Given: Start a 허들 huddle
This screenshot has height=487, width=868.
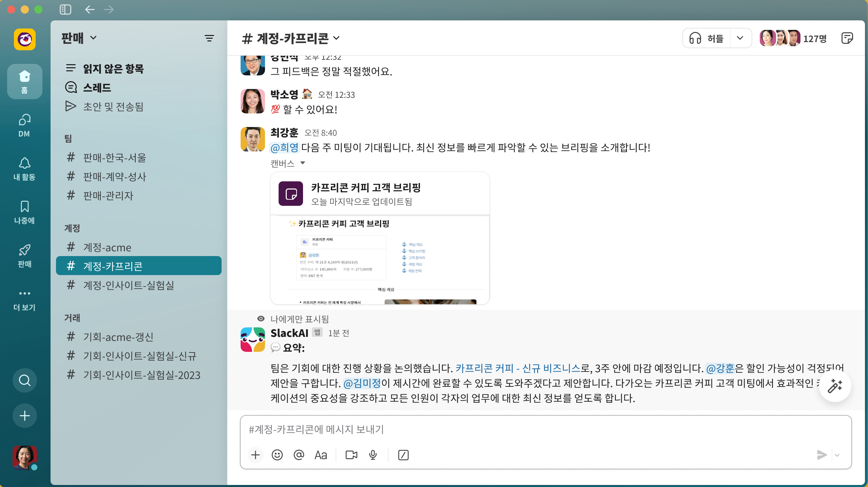Looking at the screenshot, I should (x=706, y=38).
